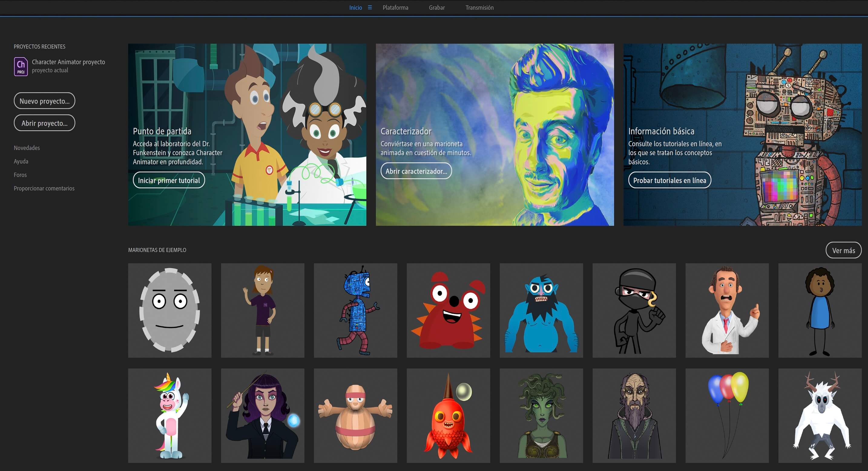This screenshot has height=471, width=868.
Task: Click the Ch project file icon
Action: point(21,66)
